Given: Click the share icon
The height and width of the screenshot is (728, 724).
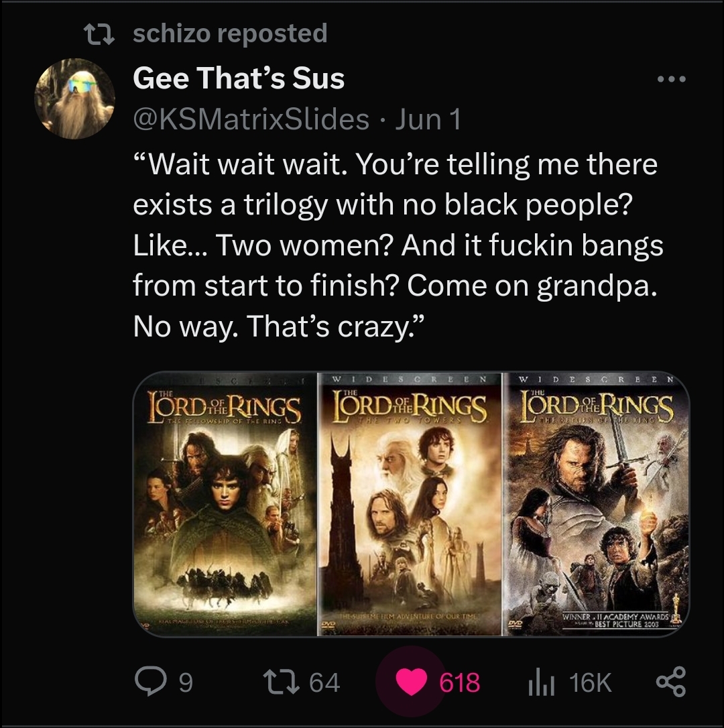Looking at the screenshot, I should [670, 682].
